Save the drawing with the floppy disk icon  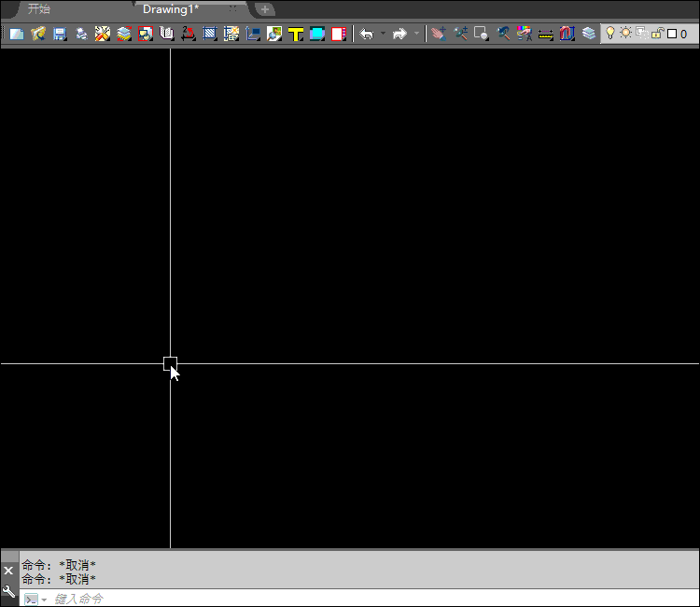(60, 34)
